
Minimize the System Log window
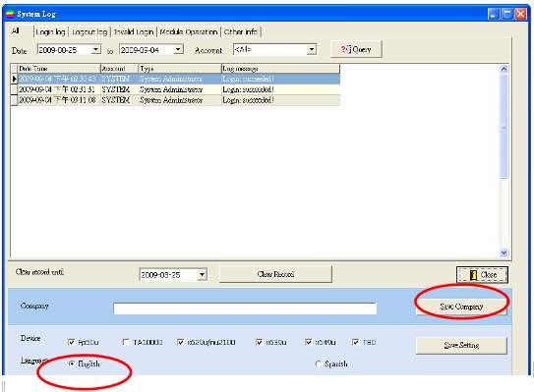(x=494, y=14)
